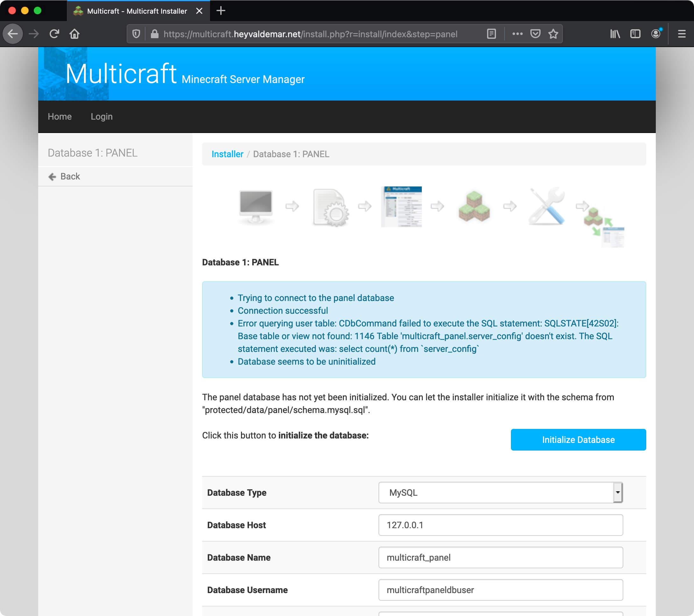
Task: Click the 'Database Username' label
Action: point(248,590)
